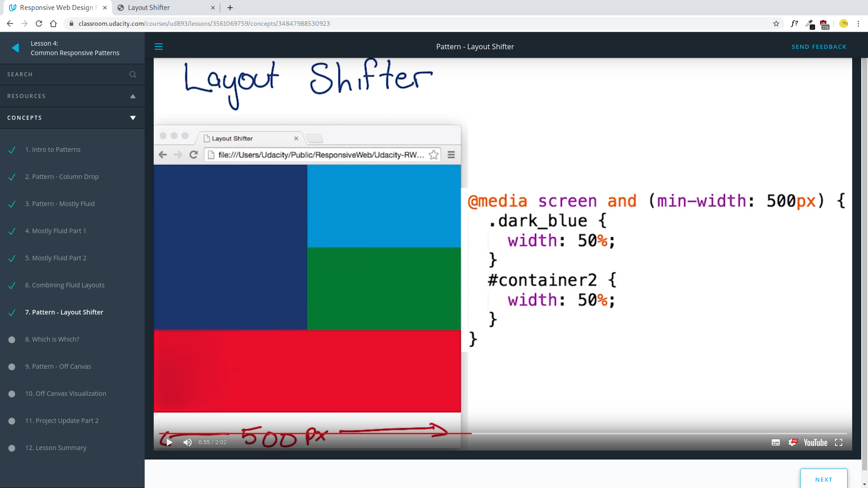Open the hamburger menu in the lesson header
The image size is (868, 488).
(159, 47)
